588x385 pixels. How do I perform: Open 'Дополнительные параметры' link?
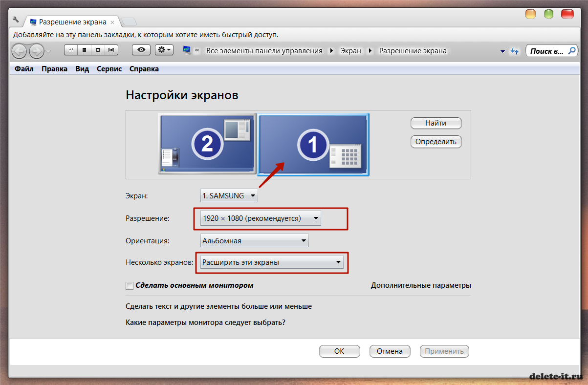[x=421, y=285]
